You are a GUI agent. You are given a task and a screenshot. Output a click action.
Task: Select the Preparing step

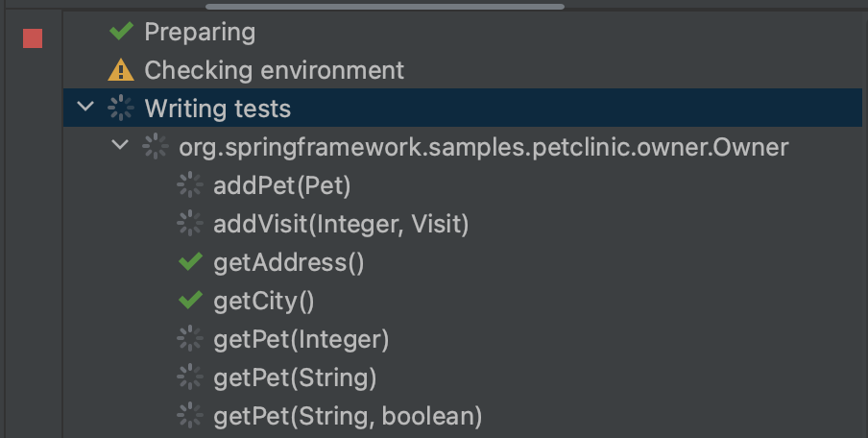(x=200, y=32)
